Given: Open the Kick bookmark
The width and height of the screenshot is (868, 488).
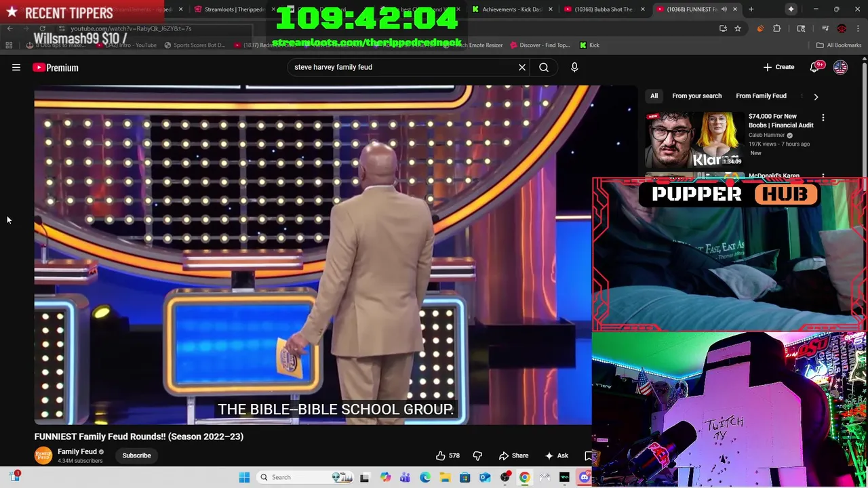Looking at the screenshot, I should [x=589, y=45].
